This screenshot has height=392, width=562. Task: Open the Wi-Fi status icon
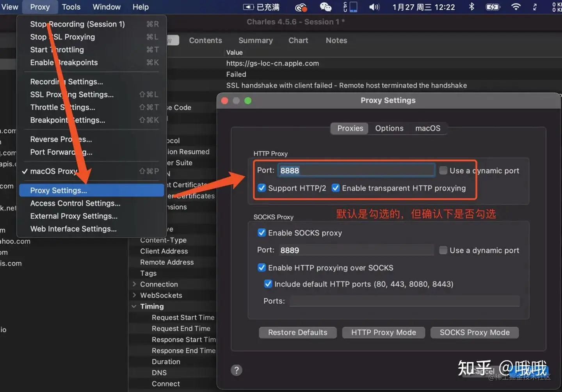click(516, 7)
